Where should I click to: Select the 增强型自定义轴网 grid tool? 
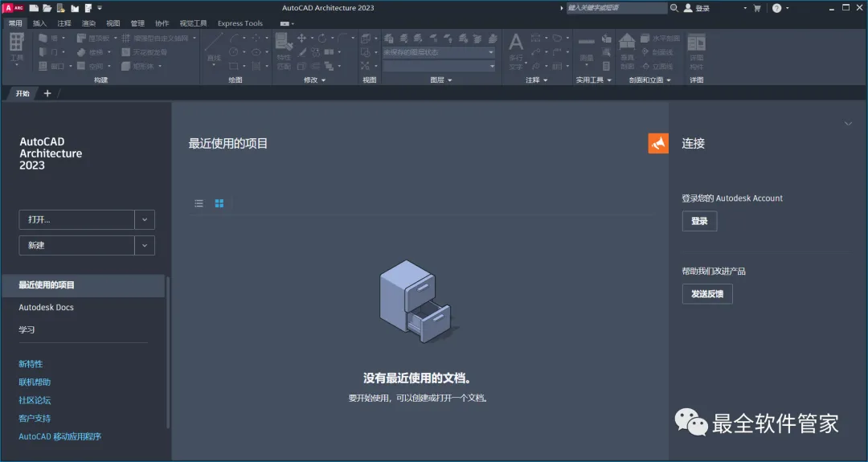coord(158,39)
